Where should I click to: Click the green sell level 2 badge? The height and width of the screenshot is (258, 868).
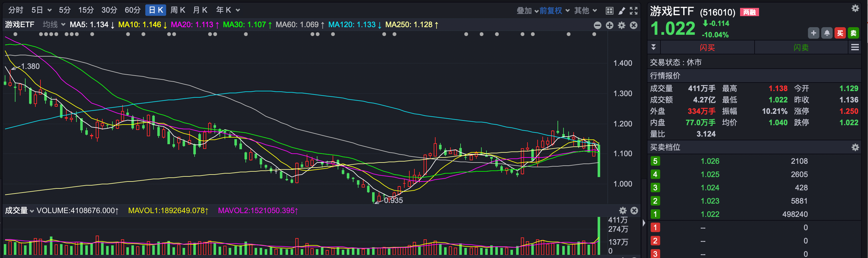655,201
